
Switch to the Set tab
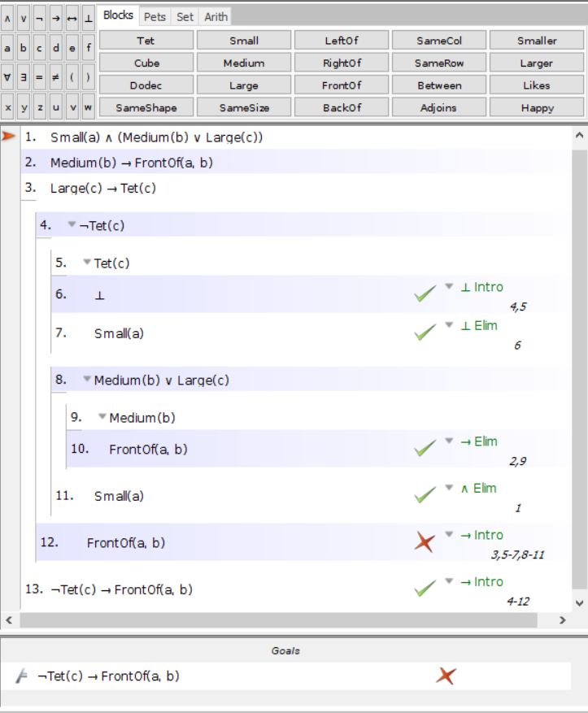pos(185,17)
